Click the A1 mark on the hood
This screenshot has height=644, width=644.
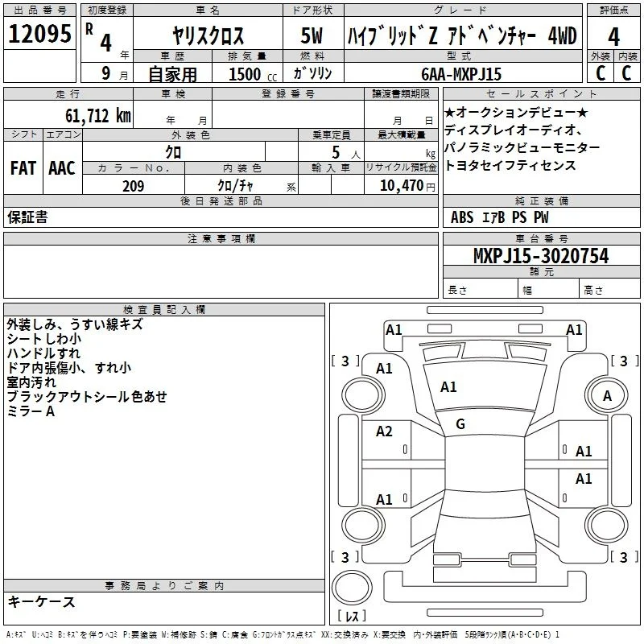click(x=448, y=387)
